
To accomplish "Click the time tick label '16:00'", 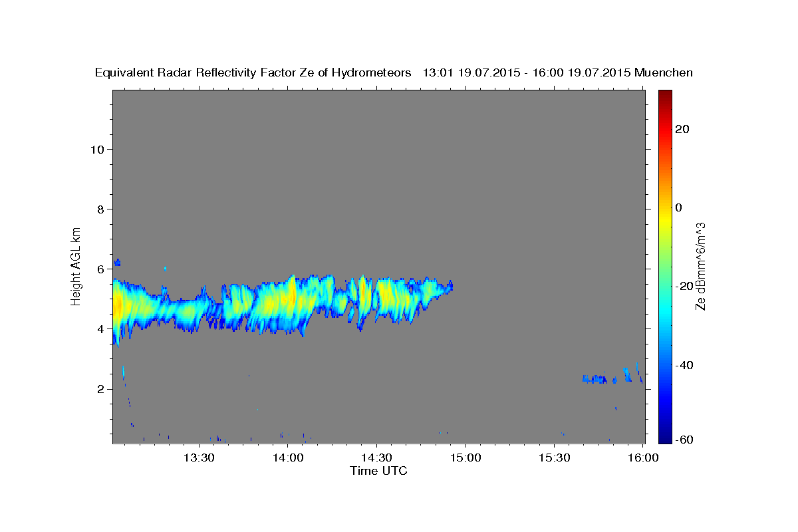I will click(x=643, y=458).
